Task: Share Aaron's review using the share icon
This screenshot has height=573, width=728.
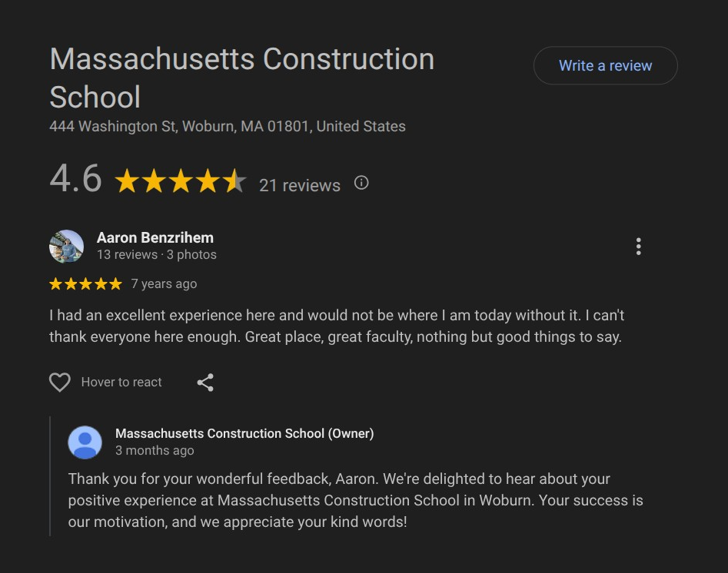Action: coord(205,383)
